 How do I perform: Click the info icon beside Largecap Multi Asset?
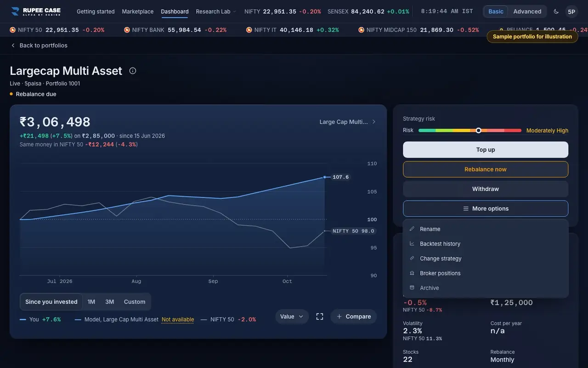pyautogui.click(x=133, y=71)
